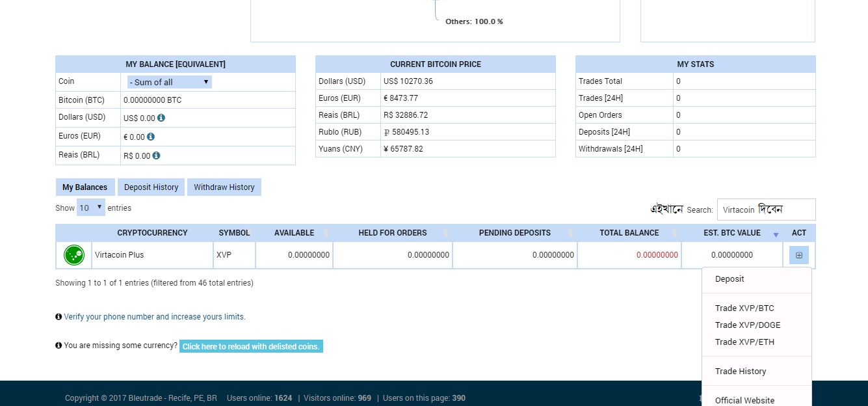This screenshot has height=406, width=868.
Task: Click the 580495.13 Rublo price value
Action: coord(410,132)
